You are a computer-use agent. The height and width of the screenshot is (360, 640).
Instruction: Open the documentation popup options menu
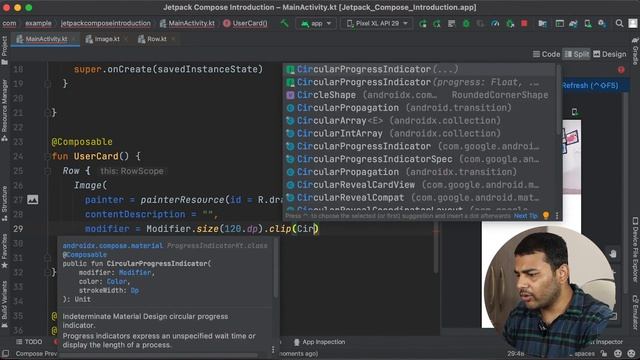coord(273,349)
